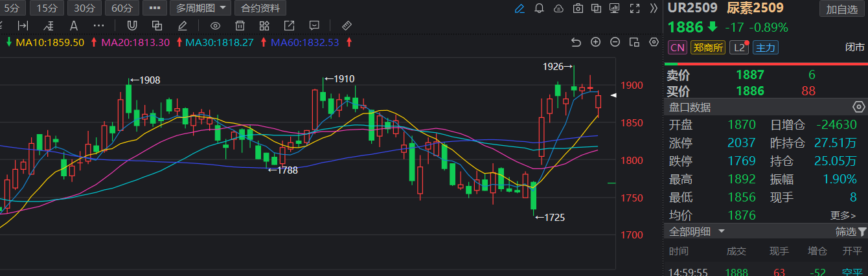Click the trash icon to delete drawings
This screenshot has width=868, height=276.
click(x=240, y=26)
